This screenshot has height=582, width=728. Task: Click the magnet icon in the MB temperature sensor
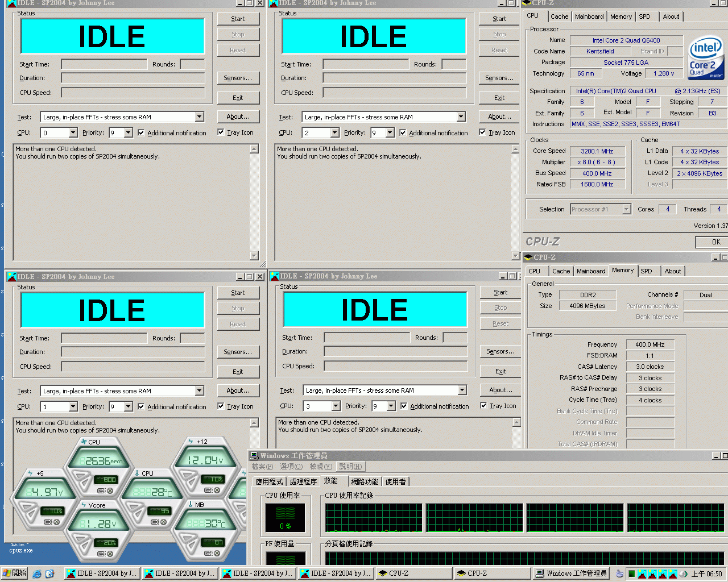[208, 553]
